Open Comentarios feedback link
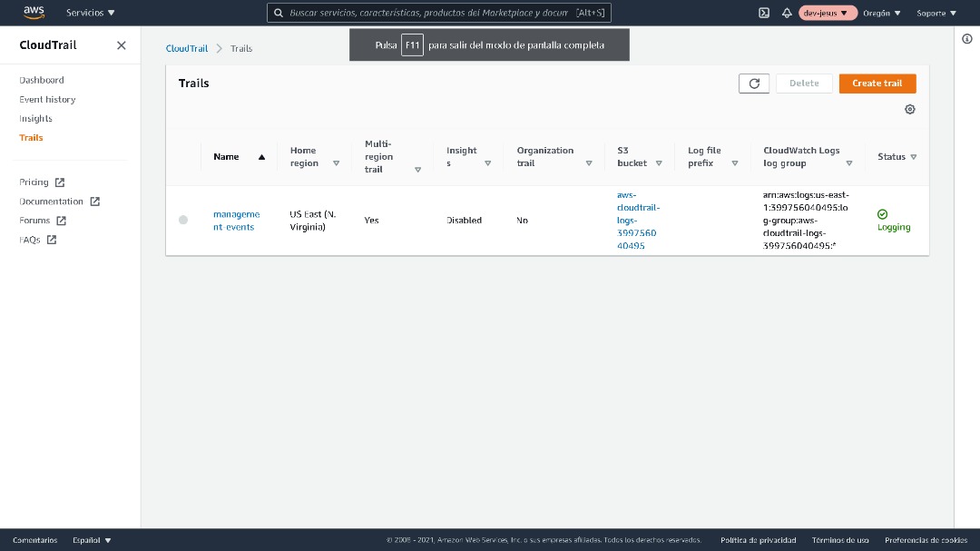 [x=35, y=540]
